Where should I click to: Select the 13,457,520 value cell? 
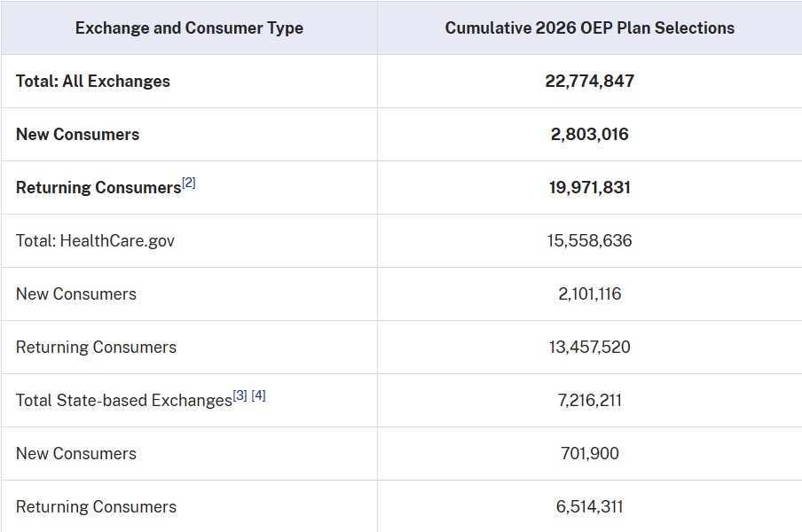(x=589, y=348)
